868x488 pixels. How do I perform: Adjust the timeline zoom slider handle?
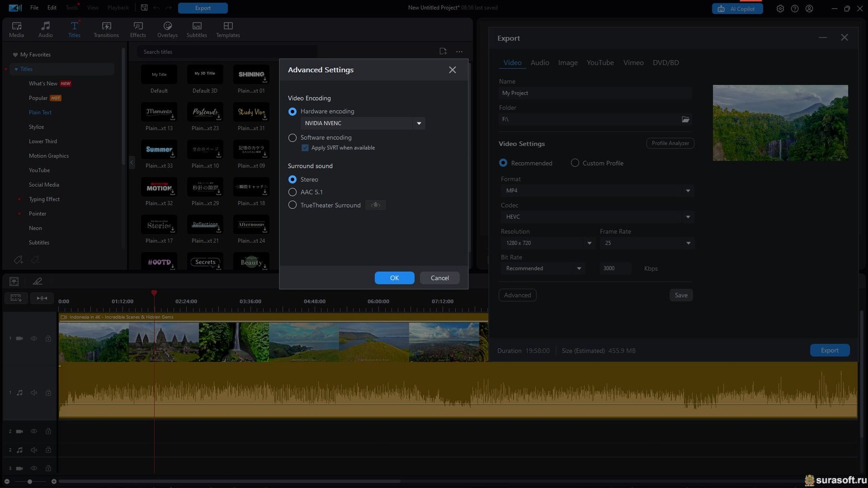30,481
